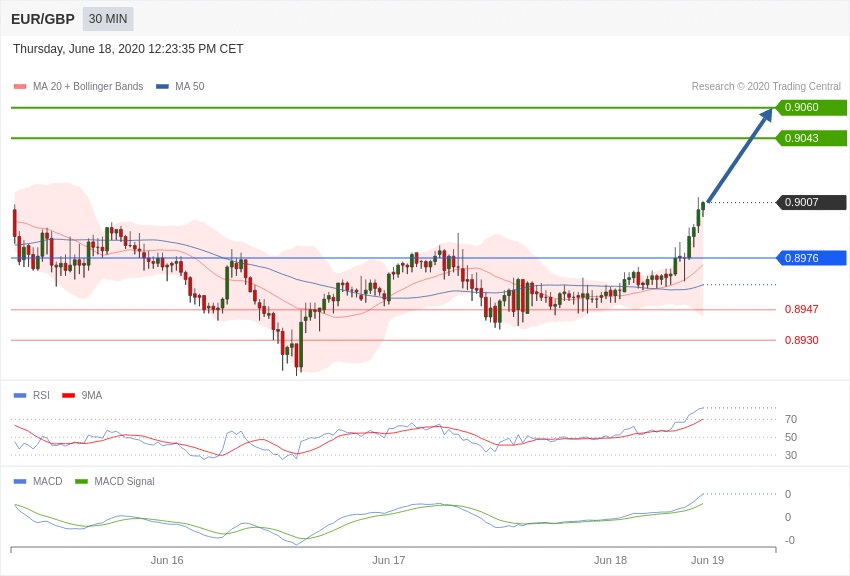Image resolution: width=850 pixels, height=576 pixels.
Task: Click the MA 20 + Bollinger Bands label
Action: coord(88,87)
